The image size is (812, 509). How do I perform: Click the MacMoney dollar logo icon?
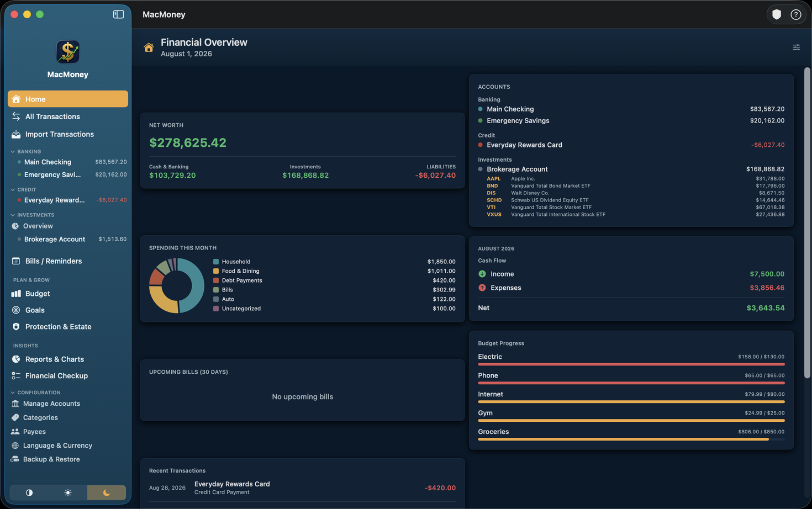coord(68,52)
